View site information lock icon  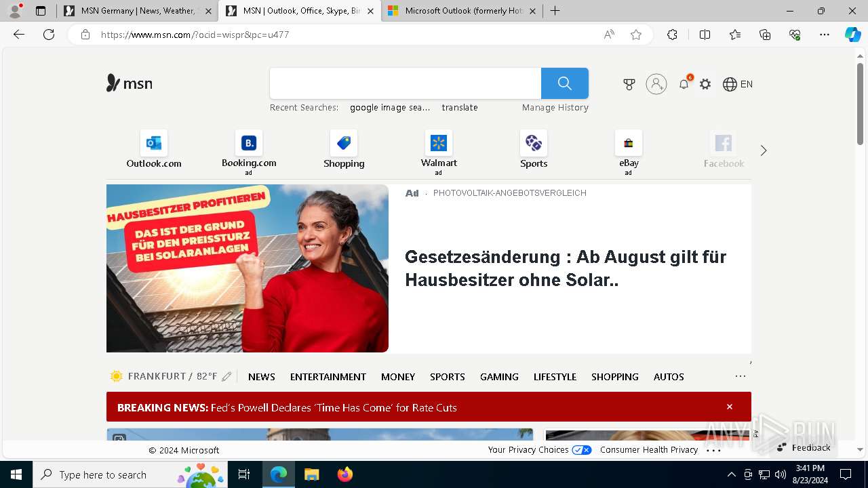(x=85, y=35)
